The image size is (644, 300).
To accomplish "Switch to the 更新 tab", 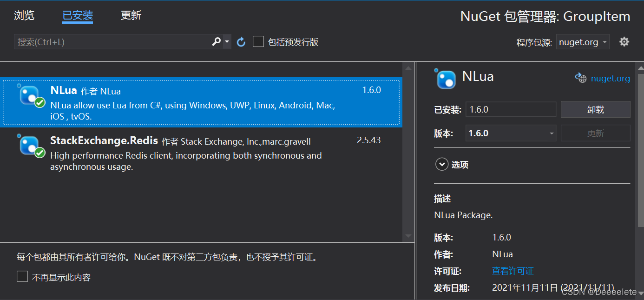I will click(131, 15).
